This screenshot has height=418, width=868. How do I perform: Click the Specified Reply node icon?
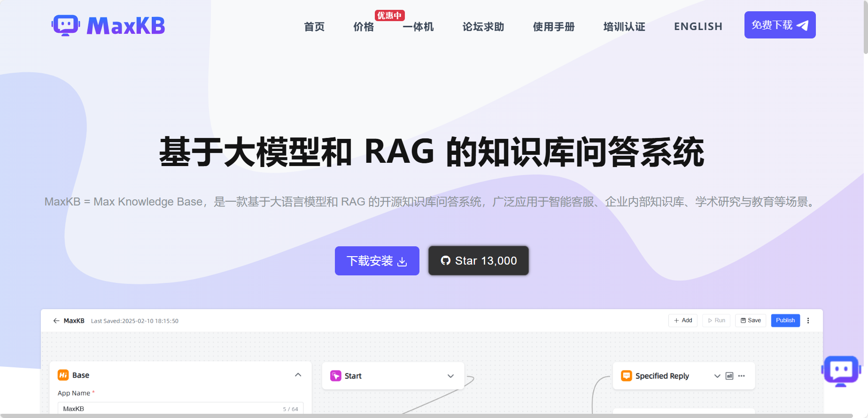tap(626, 376)
